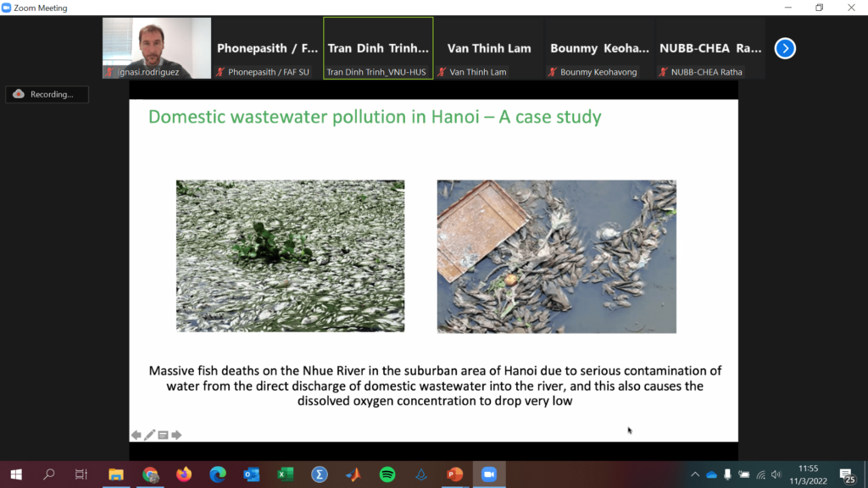The height and width of the screenshot is (488, 868).
Task: Open Google Chrome from taskbar
Action: pyautogui.click(x=150, y=474)
